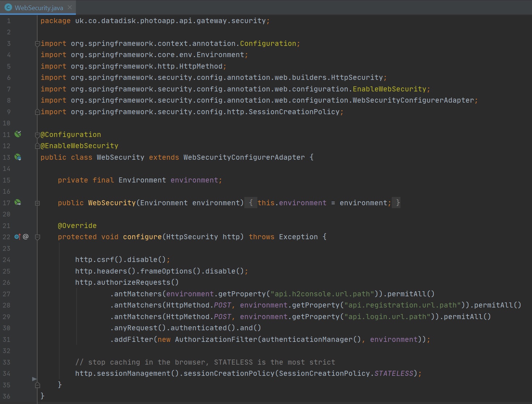Click the autowired dependencies gutter icon on line 17
Screen dimensions: 532x404
[18, 203]
